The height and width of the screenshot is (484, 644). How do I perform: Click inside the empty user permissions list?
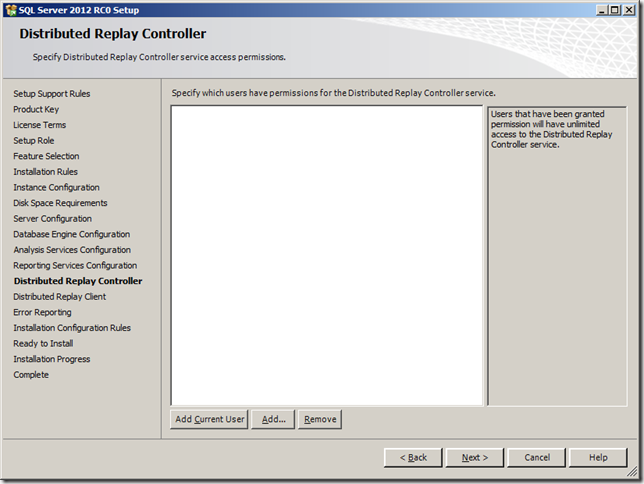coord(327,255)
